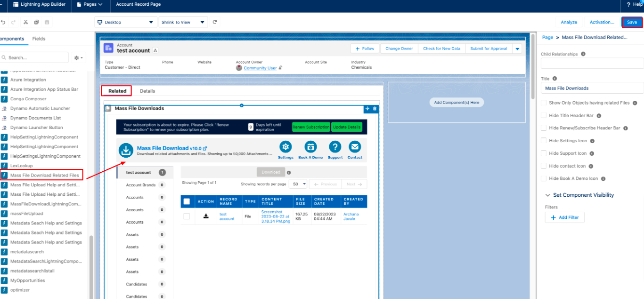Click Add Component(s) Here placeholder
Screen dimensions: 644x299
coord(456,102)
